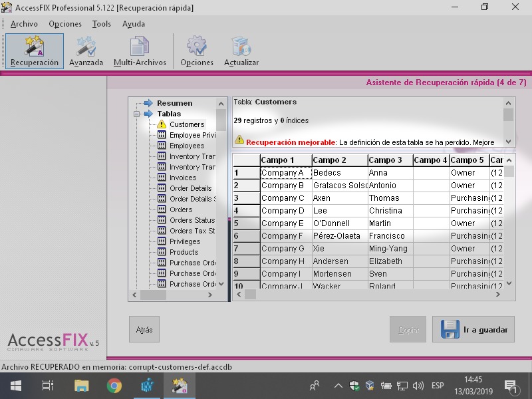The width and height of the screenshot is (532, 399).
Task: Select the Company C cell in grid
Action: (x=284, y=198)
